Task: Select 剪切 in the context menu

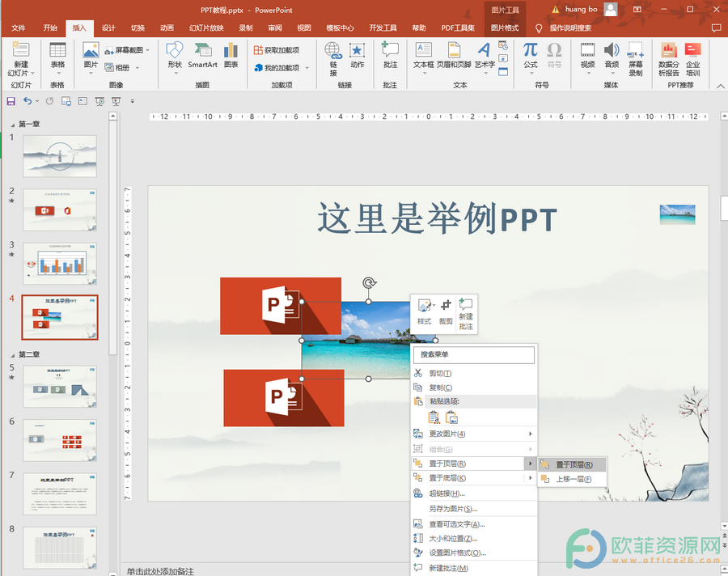Action: [474, 373]
